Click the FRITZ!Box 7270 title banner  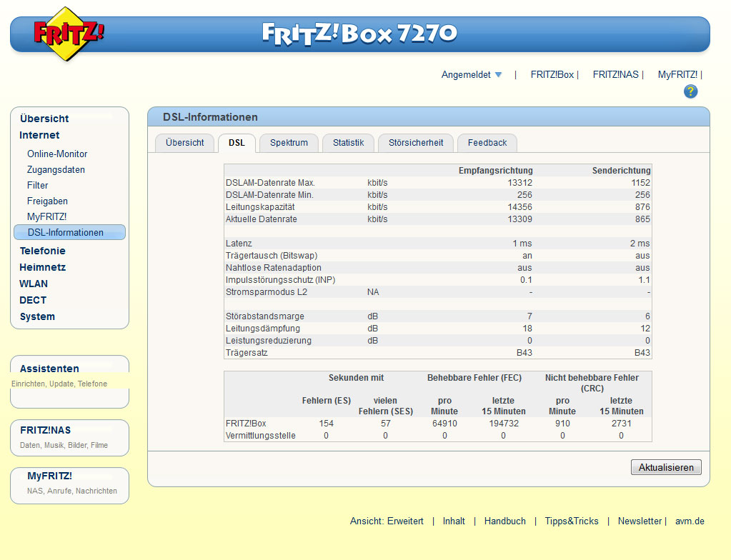tap(359, 34)
